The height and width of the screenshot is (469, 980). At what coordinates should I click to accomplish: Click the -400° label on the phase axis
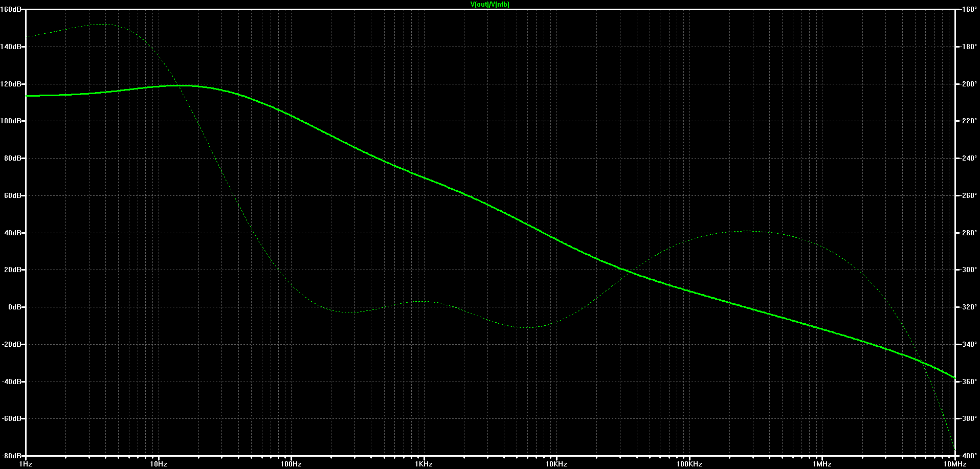968,455
